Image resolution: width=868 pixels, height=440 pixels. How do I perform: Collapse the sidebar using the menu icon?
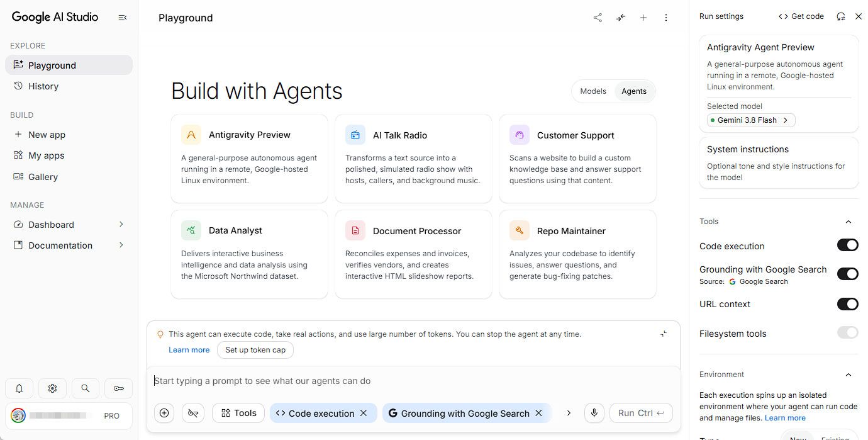tap(123, 18)
